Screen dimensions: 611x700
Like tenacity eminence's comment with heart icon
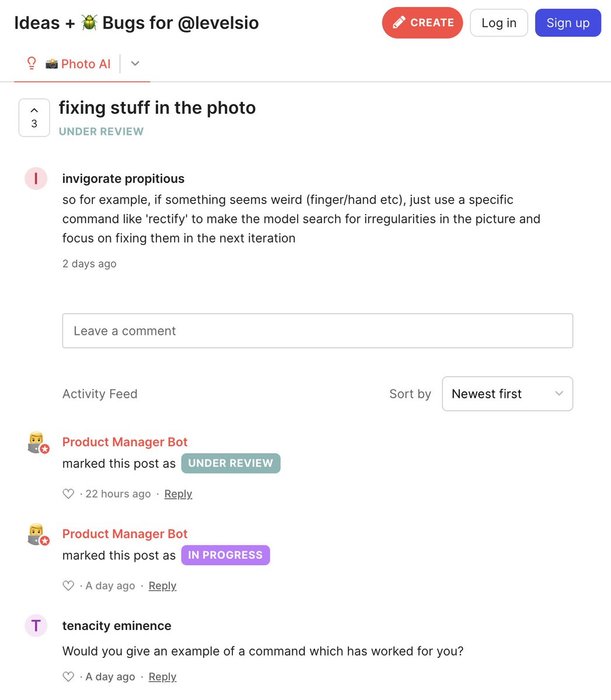point(68,677)
